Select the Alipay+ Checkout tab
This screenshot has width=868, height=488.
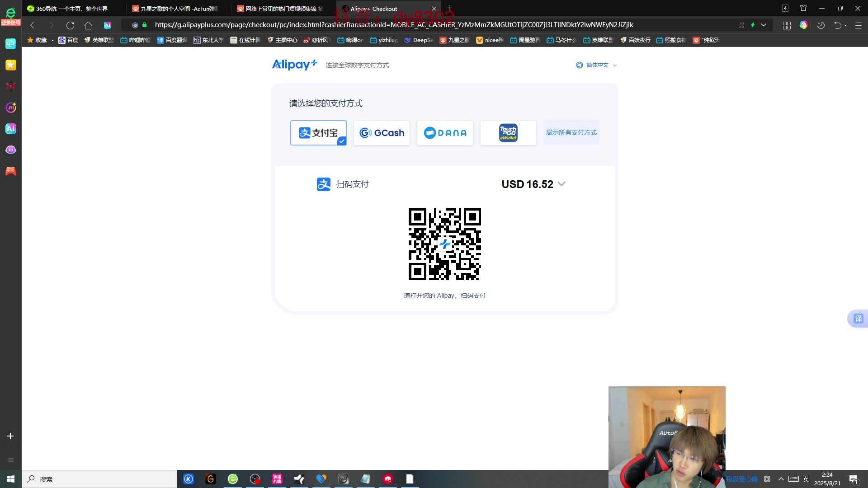(x=384, y=9)
